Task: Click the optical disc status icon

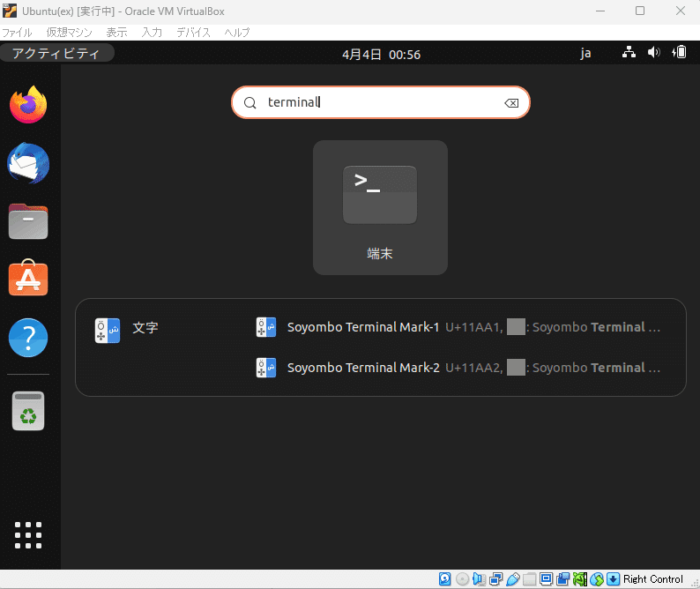Action: 462,579
